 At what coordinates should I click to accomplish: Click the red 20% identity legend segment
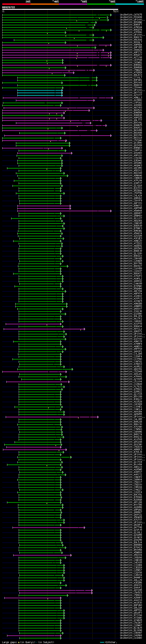(x=16, y=4)
